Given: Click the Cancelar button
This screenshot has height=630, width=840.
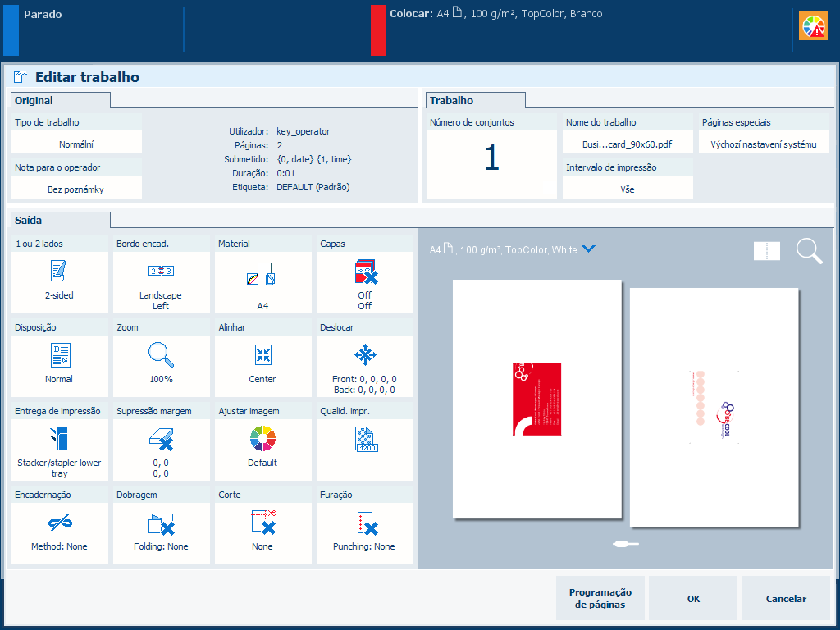Looking at the screenshot, I should (x=786, y=598).
